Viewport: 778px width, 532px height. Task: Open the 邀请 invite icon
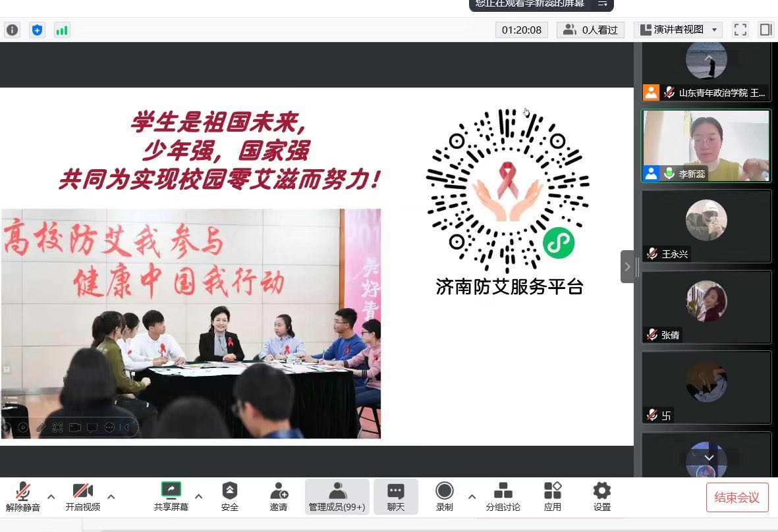coord(279,496)
